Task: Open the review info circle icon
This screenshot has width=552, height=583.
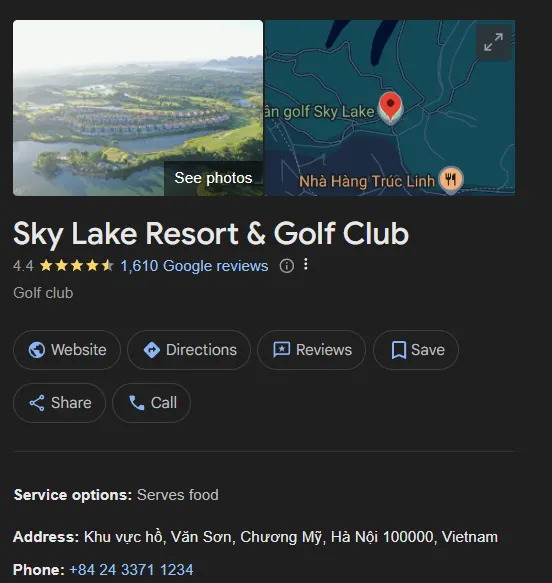Action: [287, 266]
